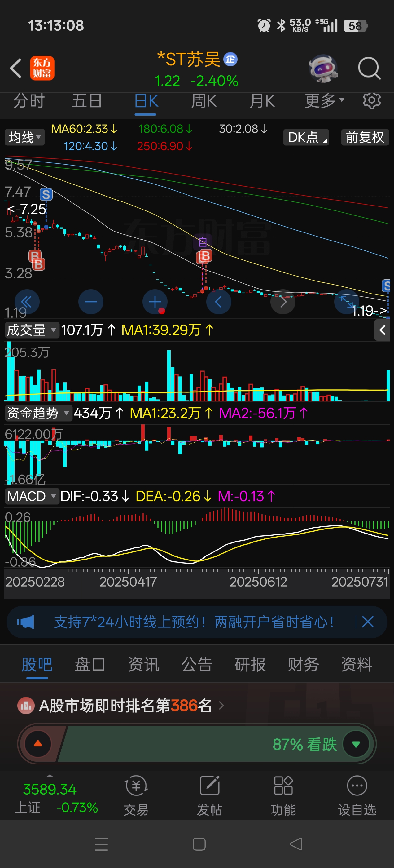Tap Android back triangle button
Image resolution: width=394 pixels, height=868 pixels.
click(x=296, y=844)
